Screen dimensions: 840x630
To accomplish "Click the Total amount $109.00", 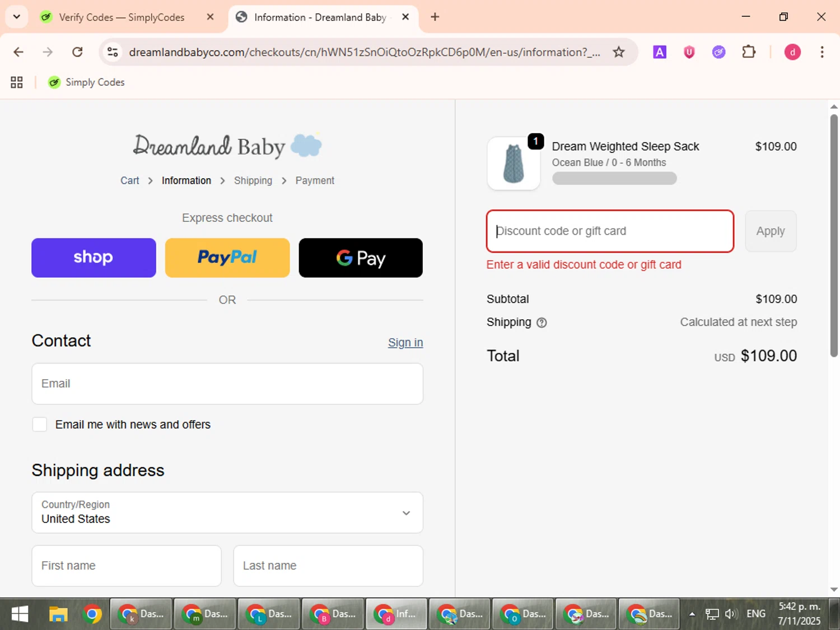I will 768,356.
